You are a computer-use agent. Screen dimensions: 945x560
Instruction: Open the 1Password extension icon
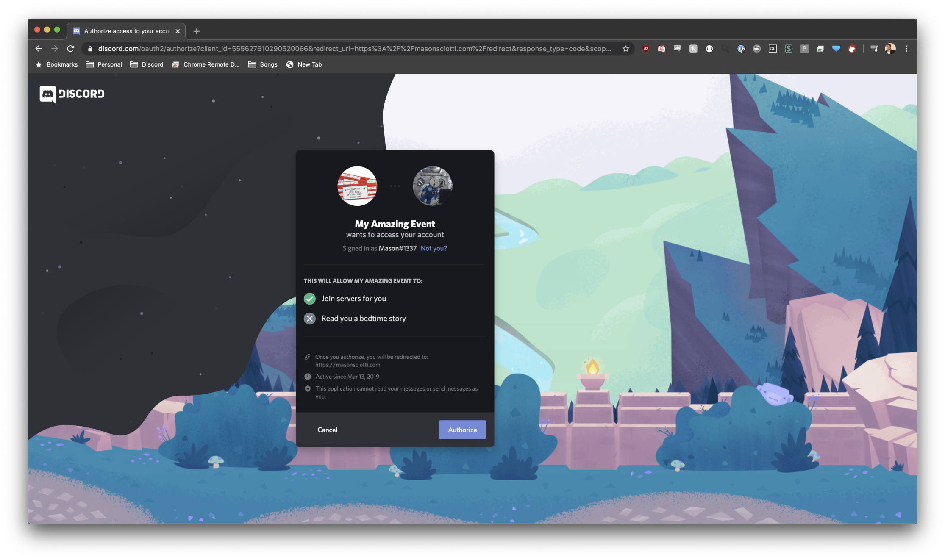(x=741, y=49)
